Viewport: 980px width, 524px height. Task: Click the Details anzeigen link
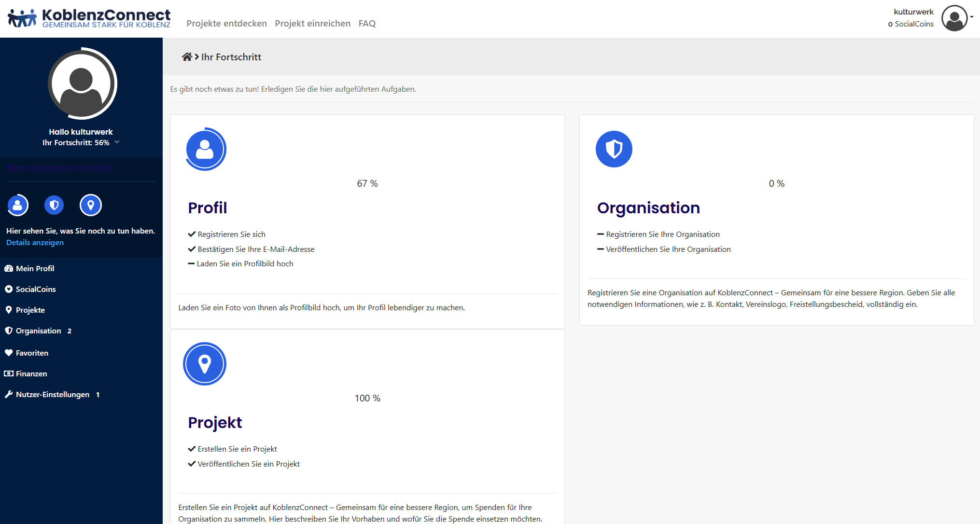pos(35,243)
